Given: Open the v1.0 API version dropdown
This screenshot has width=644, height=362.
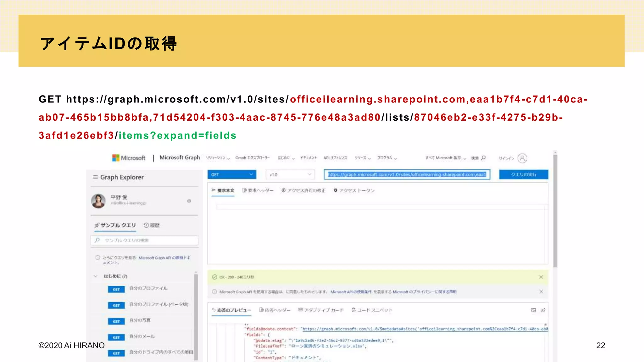Looking at the screenshot, I should point(290,174).
